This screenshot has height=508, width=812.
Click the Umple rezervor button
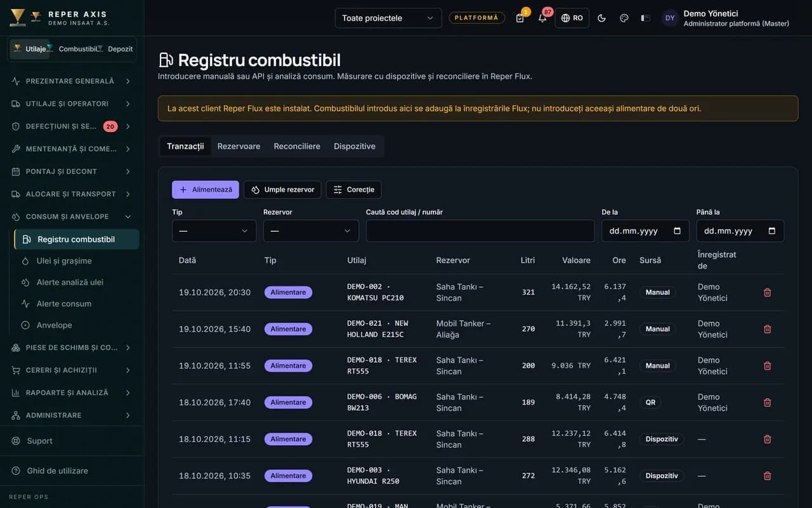(x=282, y=189)
